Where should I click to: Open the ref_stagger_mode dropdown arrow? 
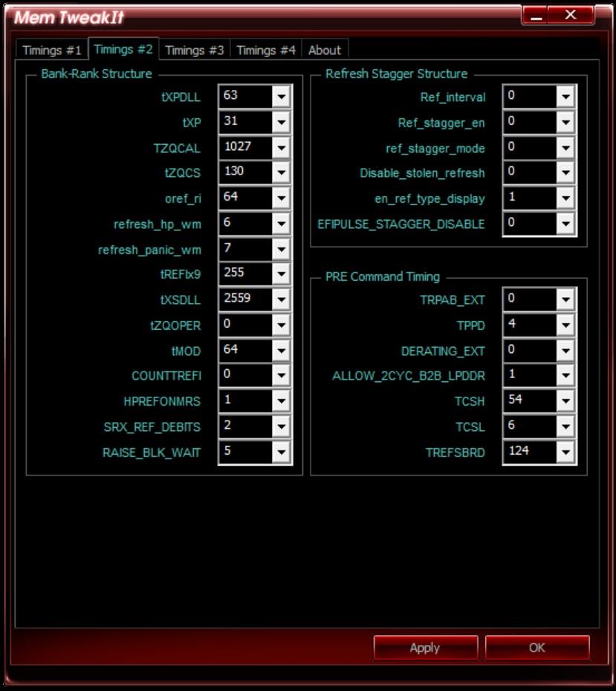click(565, 148)
